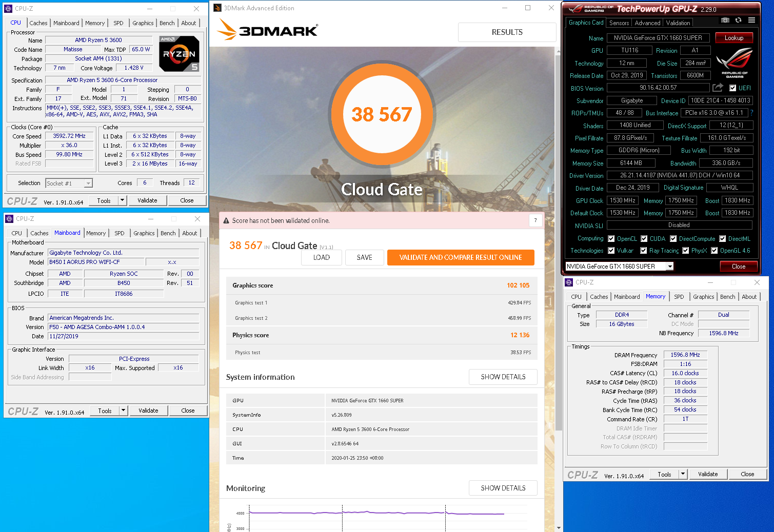Click the Driver Version value in GPU-Z
This screenshot has width=774, height=532.
click(680, 175)
